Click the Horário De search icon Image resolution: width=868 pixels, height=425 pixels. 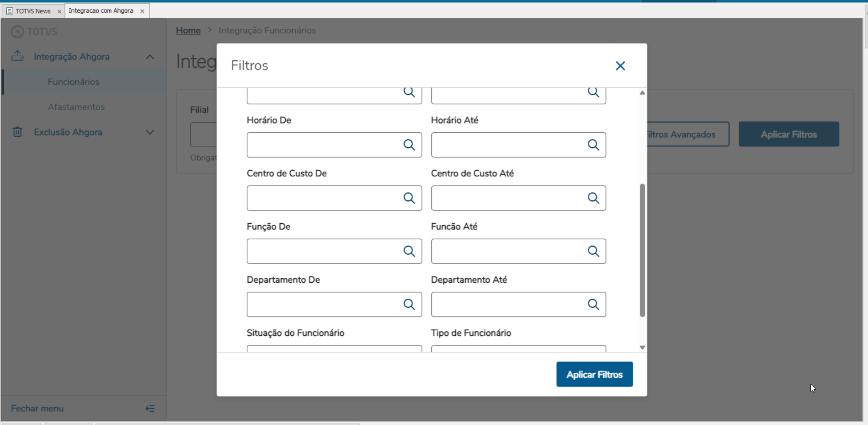[x=409, y=145]
